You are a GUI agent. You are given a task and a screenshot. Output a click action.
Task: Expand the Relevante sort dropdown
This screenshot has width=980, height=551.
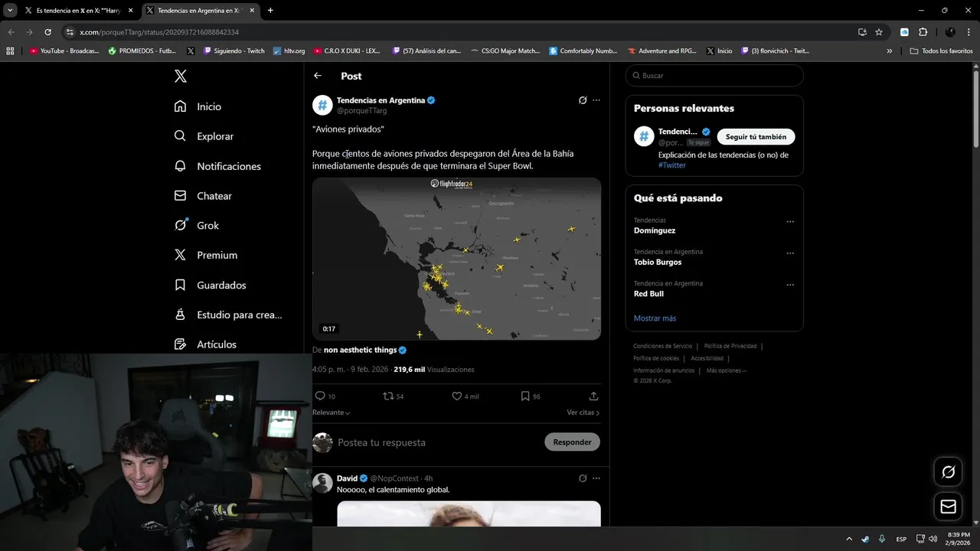tap(332, 412)
